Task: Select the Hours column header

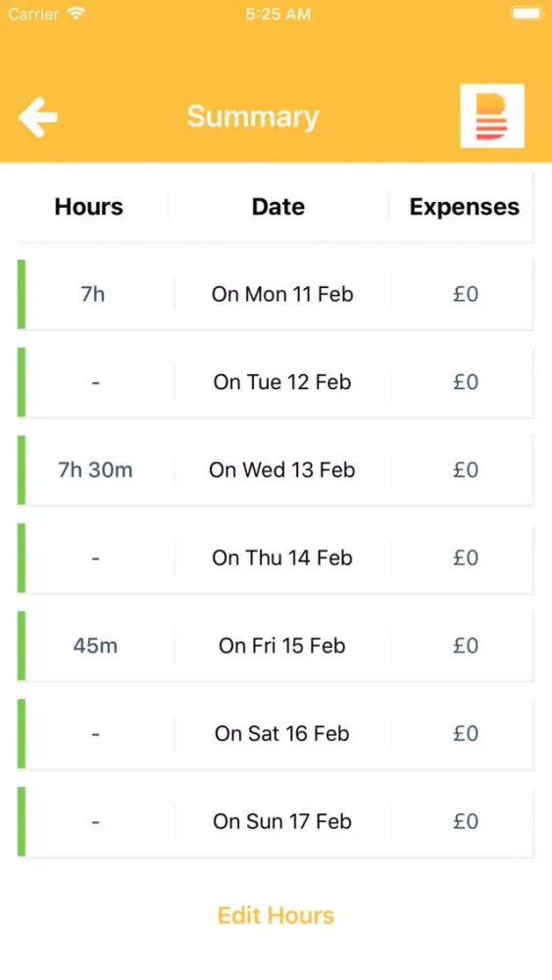Action: tap(89, 206)
